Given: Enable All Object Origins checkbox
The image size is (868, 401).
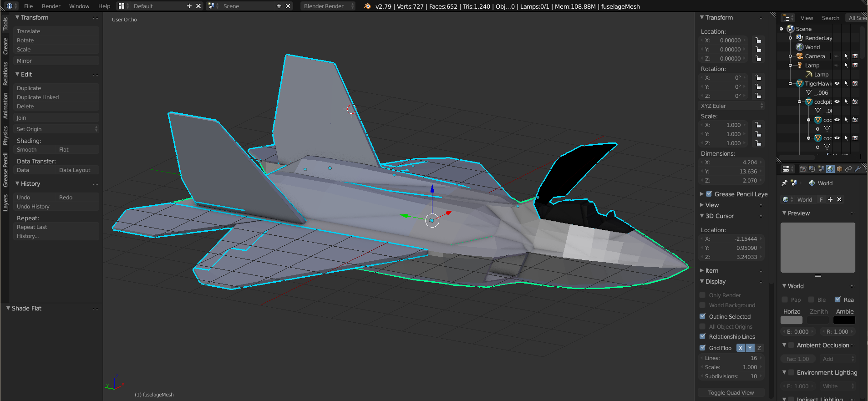Looking at the screenshot, I should click(x=702, y=326).
